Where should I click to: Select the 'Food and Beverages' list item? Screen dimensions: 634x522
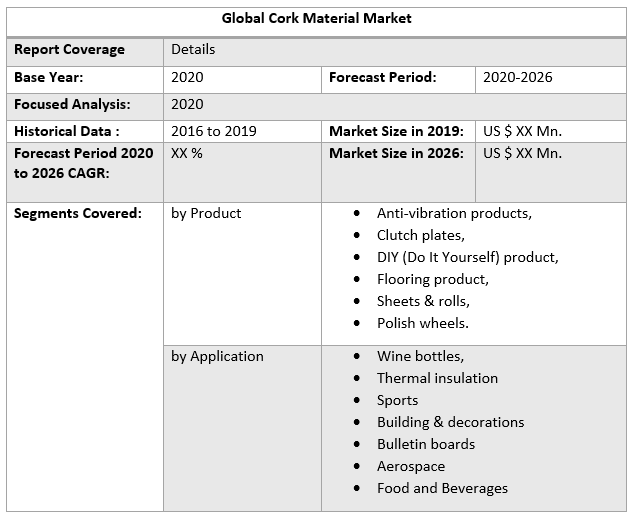pyautogui.click(x=442, y=488)
